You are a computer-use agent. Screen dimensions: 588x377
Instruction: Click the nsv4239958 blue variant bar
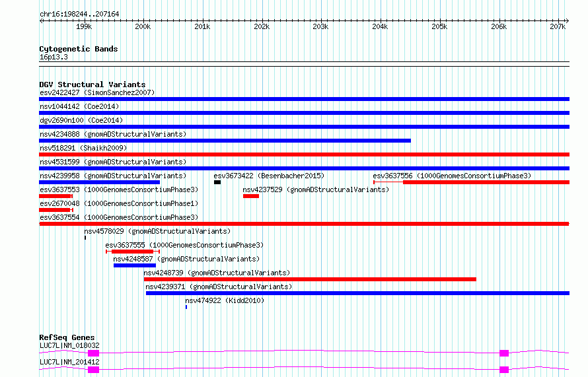tap(99, 182)
